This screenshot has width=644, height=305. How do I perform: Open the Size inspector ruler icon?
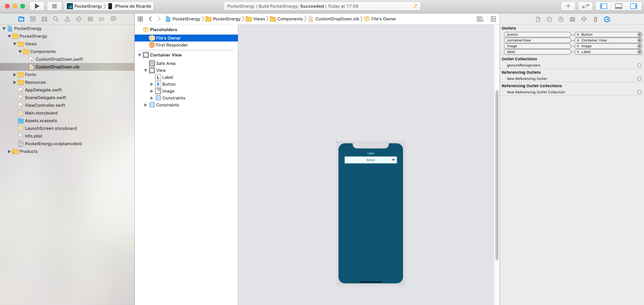click(595, 19)
